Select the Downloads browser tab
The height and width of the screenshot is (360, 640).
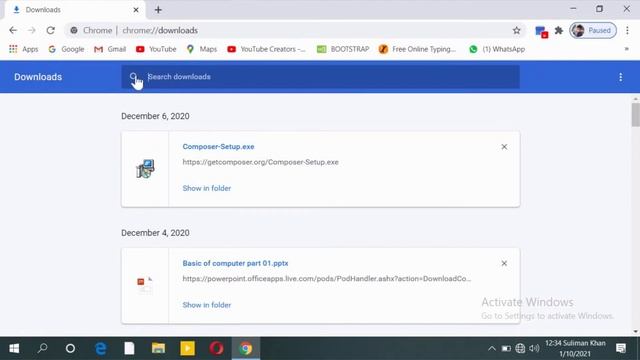tap(74, 10)
